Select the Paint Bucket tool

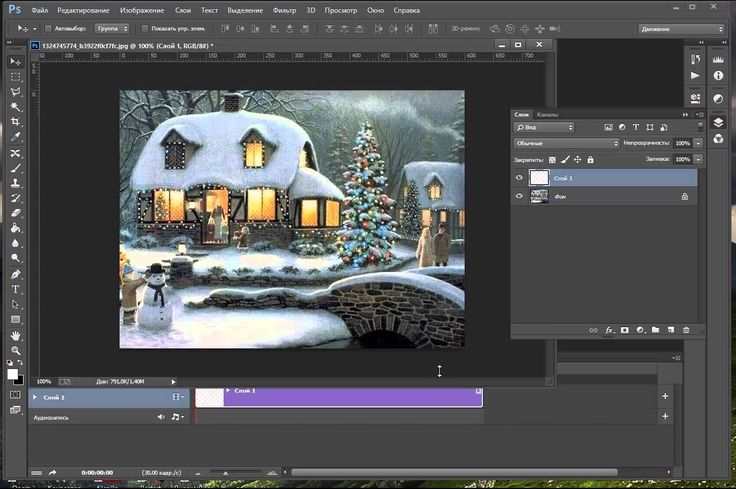pos(15,228)
